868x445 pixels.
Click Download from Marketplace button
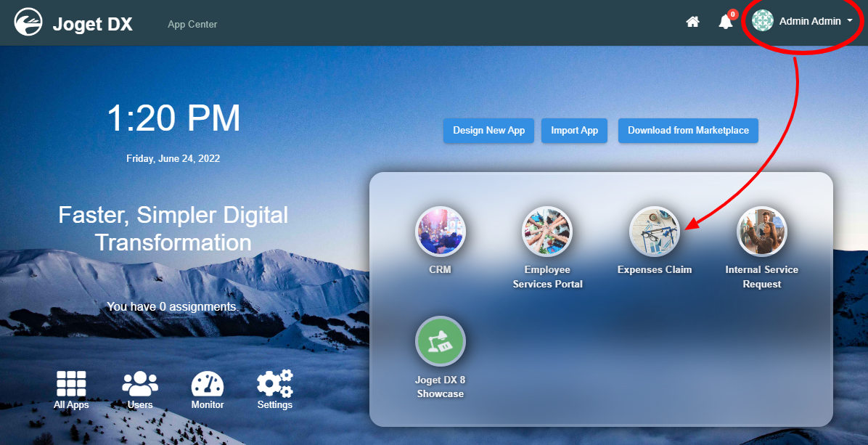coord(688,131)
